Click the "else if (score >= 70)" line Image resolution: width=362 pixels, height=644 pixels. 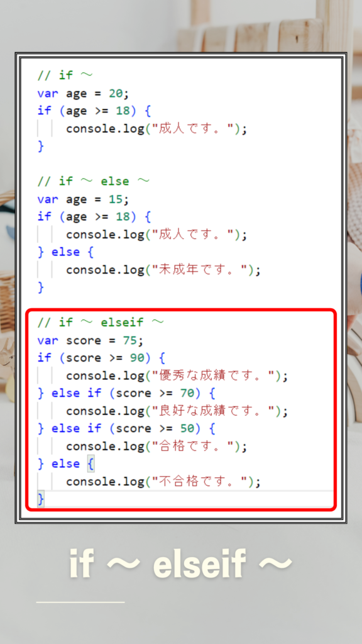(x=126, y=394)
